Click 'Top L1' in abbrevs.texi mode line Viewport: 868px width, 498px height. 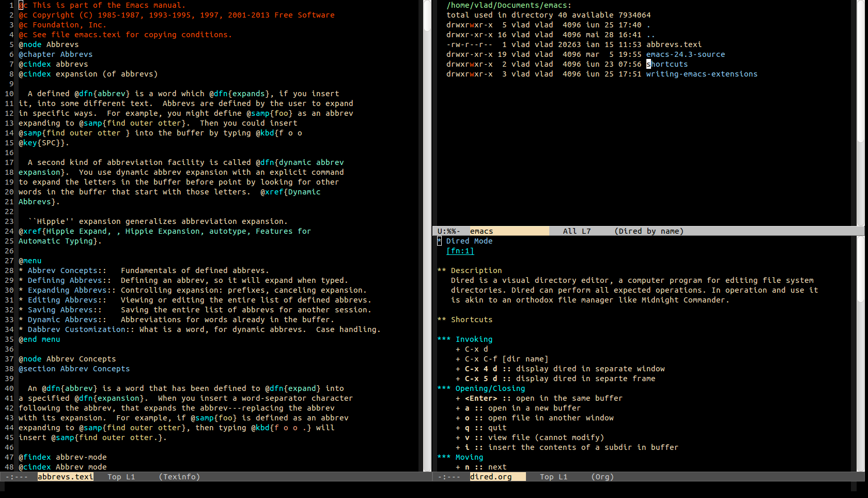pos(121,477)
